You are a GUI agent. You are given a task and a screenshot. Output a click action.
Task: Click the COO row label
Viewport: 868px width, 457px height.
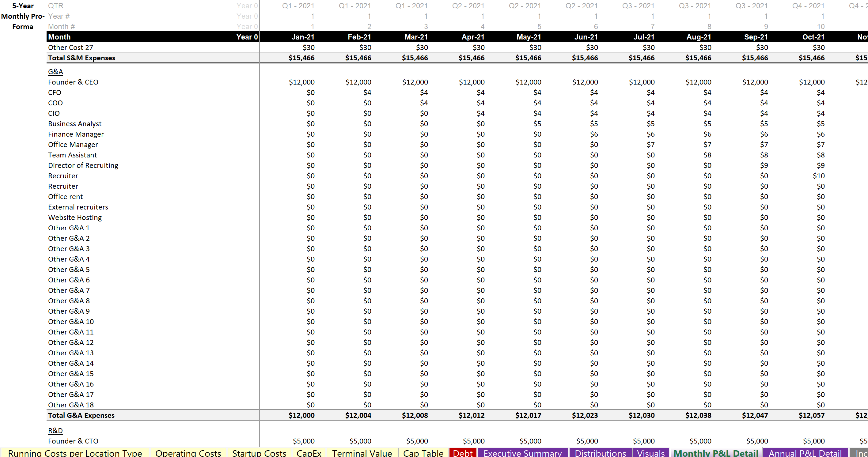pyautogui.click(x=55, y=103)
